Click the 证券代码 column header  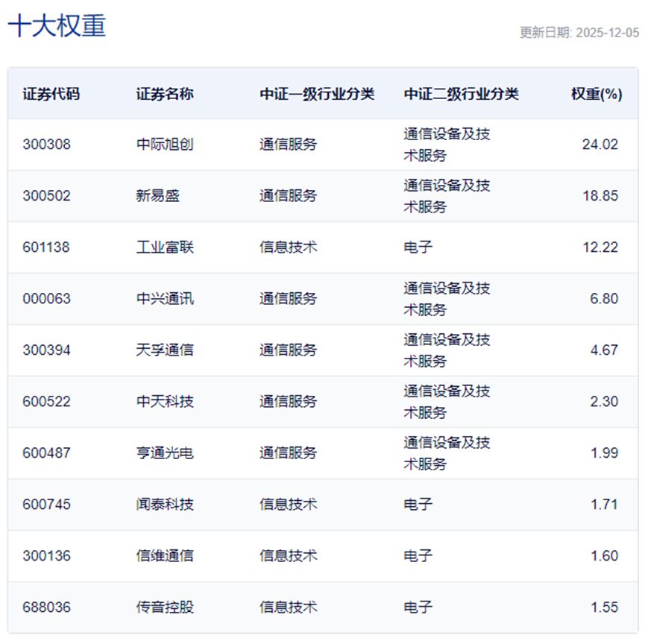51,94
